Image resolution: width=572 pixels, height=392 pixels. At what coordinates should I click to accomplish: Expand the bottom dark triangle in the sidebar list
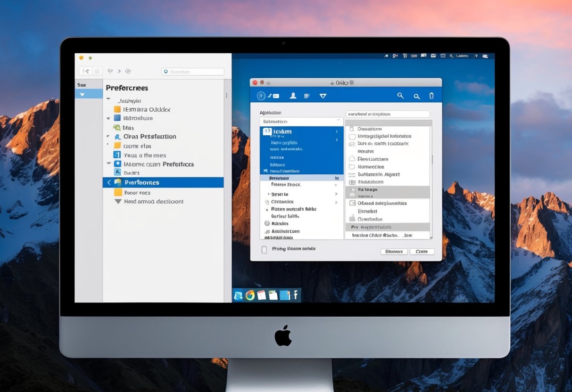(117, 202)
